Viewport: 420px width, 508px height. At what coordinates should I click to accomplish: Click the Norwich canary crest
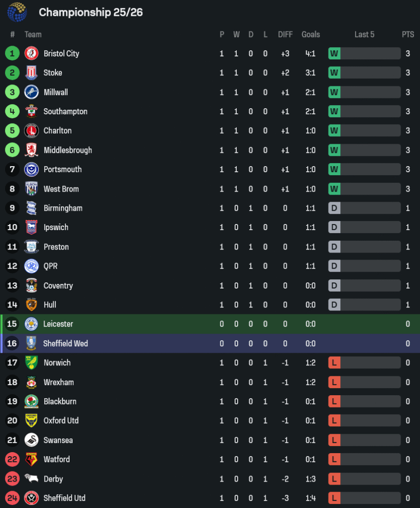click(x=31, y=363)
